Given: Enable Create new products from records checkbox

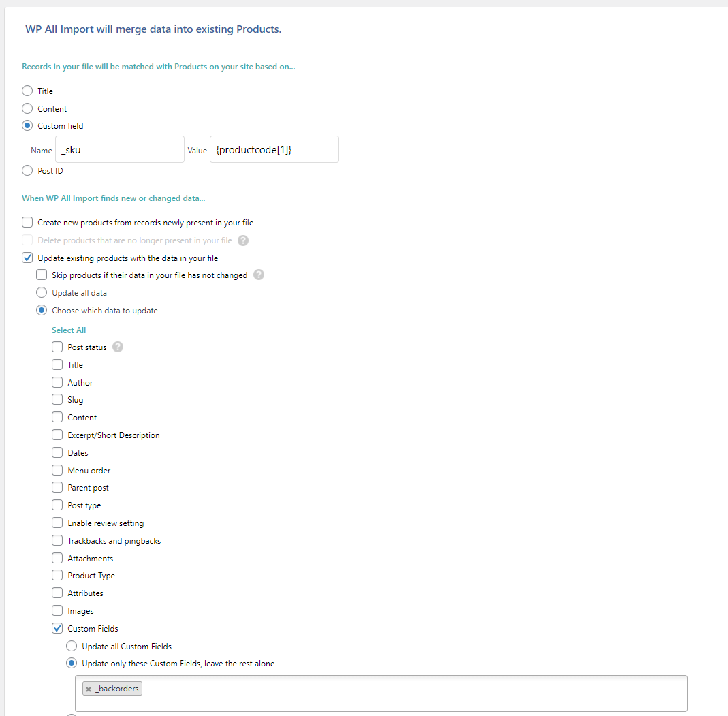Looking at the screenshot, I should (x=27, y=223).
